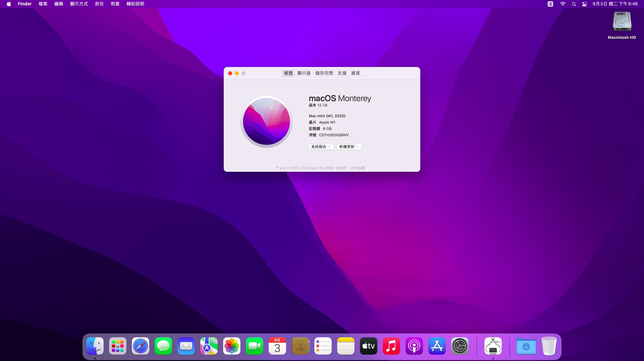Open System Preferences gear icon
Screen dimensions: 644x361
(x=460, y=346)
